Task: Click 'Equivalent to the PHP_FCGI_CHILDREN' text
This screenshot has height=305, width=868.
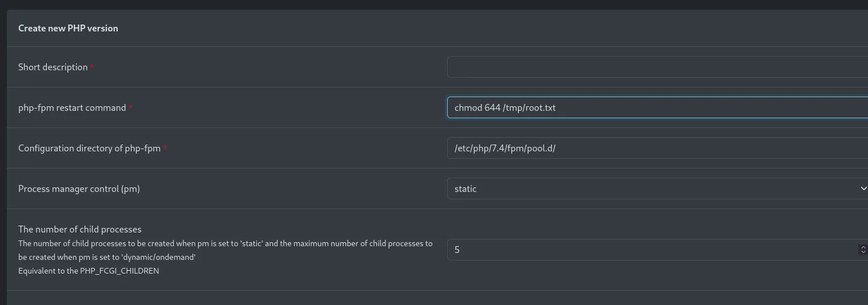Action: pos(89,271)
